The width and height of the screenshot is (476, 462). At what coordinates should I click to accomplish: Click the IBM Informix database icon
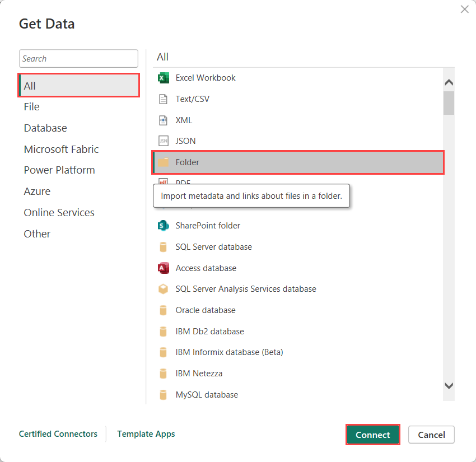point(164,352)
